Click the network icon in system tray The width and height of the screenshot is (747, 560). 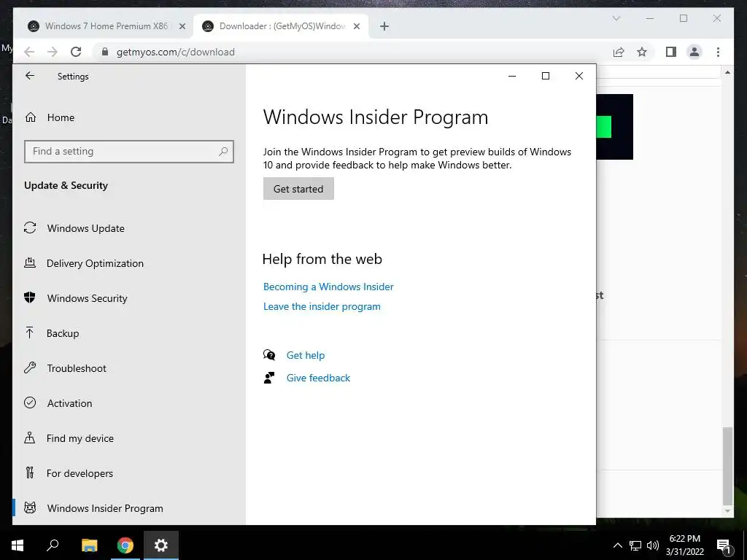(635, 545)
